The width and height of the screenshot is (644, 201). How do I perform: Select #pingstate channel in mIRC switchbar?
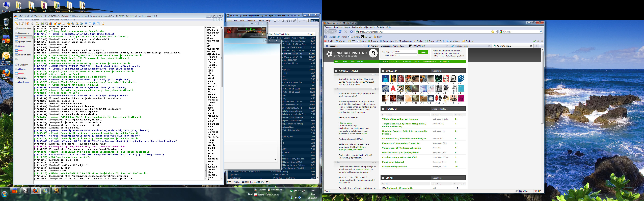coord(22,78)
